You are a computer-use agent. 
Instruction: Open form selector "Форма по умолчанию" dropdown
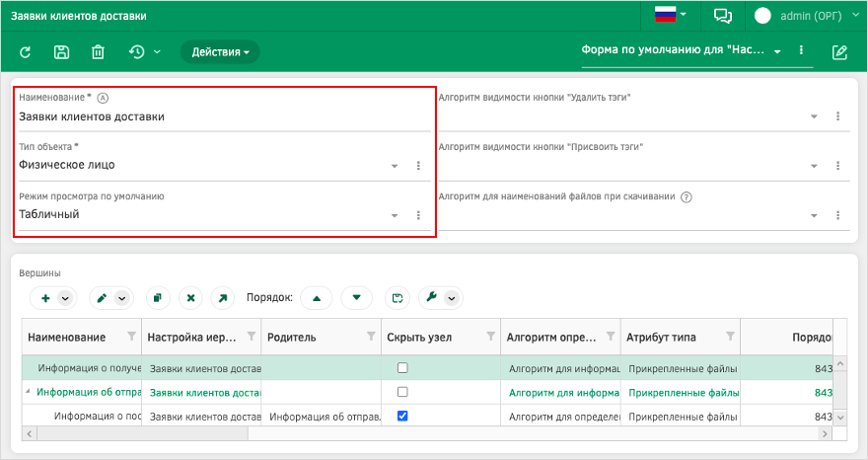[x=777, y=51]
